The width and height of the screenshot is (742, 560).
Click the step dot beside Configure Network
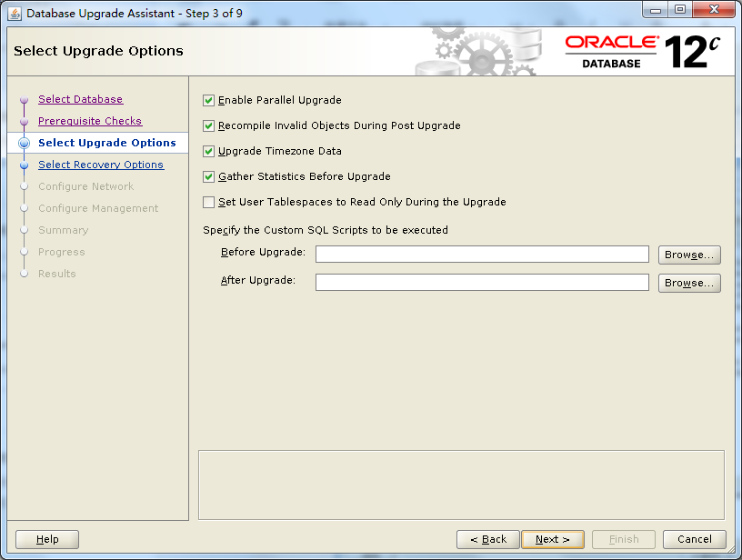(x=24, y=186)
